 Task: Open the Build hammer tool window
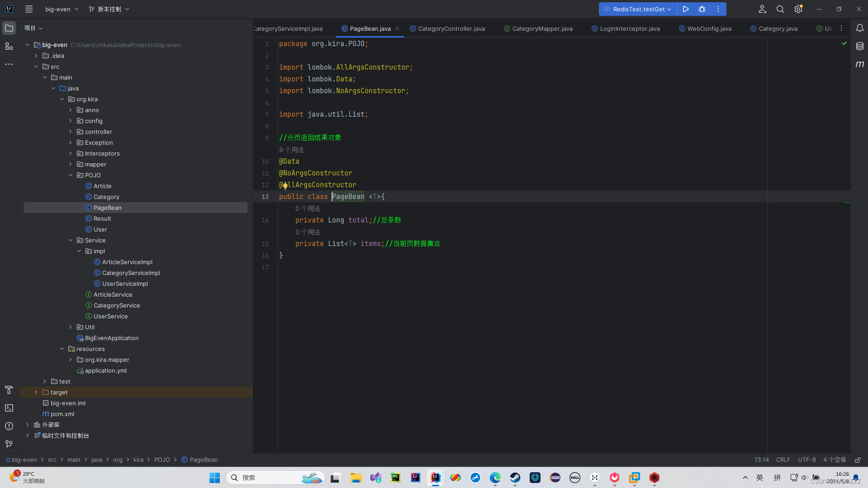click(x=9, y=390)
